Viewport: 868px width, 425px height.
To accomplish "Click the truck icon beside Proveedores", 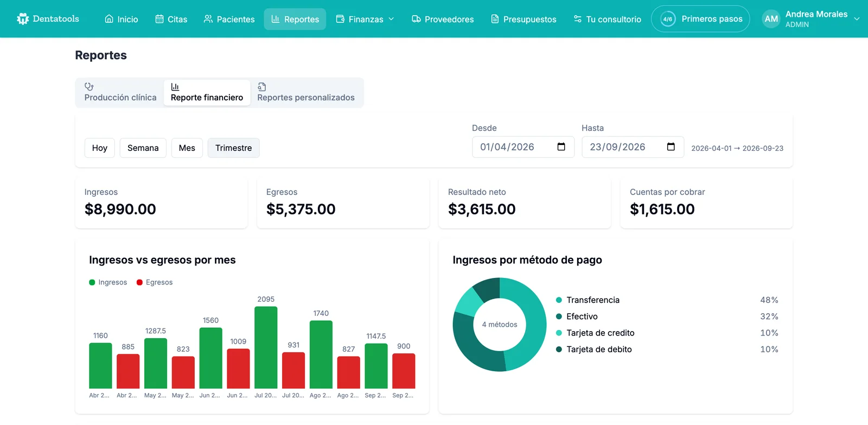I will [x=416, y=19].
